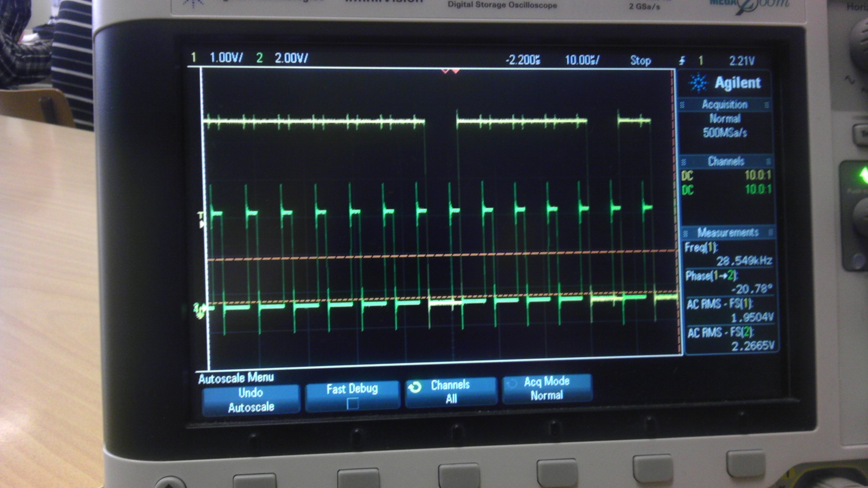Click the faded knob icon on Acq Mode
The width and height of the screenshot is (868, 488).
pyautogui.click(x=512, y=384)
